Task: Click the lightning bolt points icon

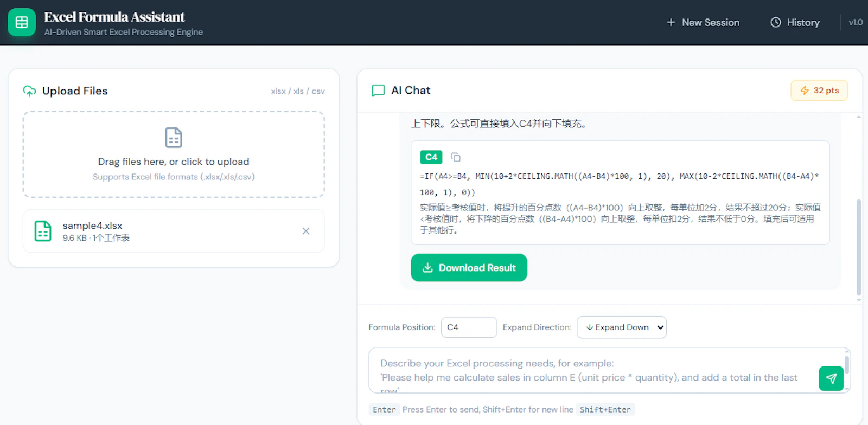Action: 805,91
